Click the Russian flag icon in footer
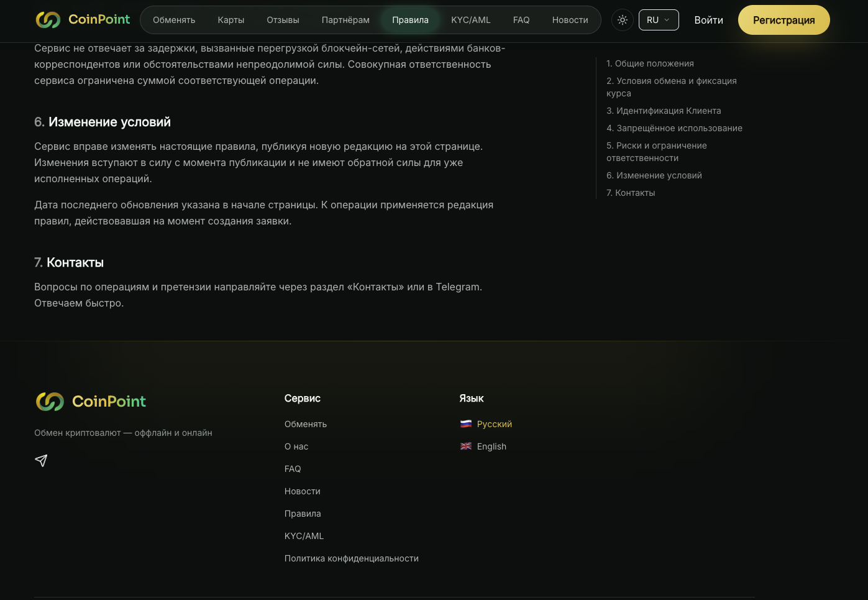 pos(466,424)
